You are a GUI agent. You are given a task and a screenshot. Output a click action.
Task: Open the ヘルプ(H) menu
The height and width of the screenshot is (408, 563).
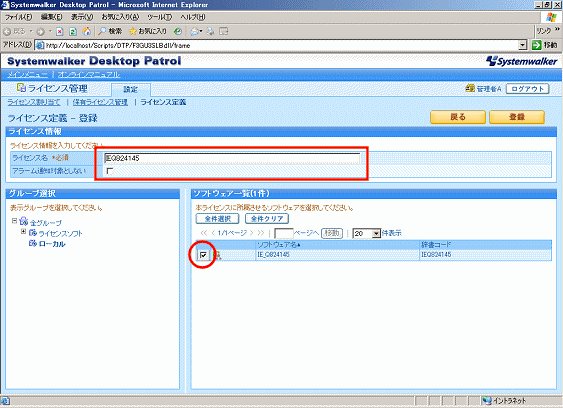[x=193, y=17]
